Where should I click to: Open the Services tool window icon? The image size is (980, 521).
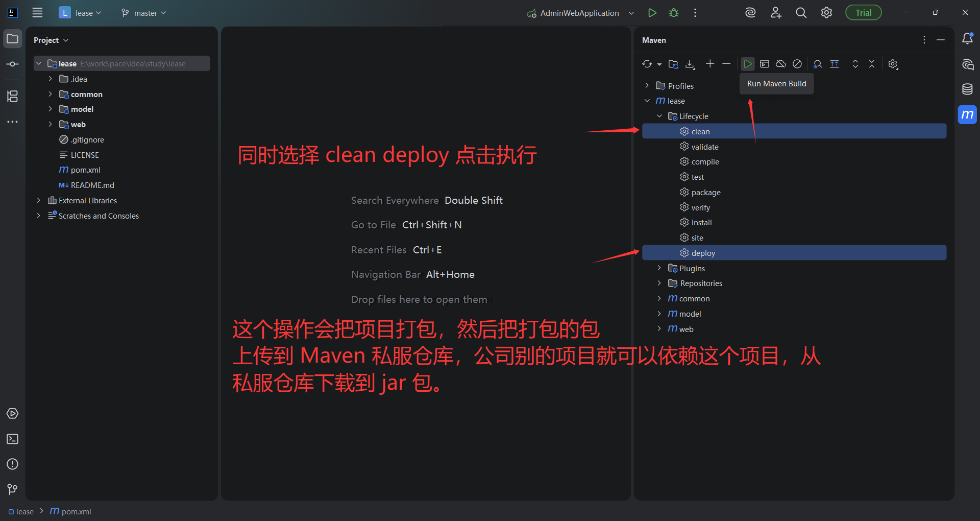click(13, 413)
